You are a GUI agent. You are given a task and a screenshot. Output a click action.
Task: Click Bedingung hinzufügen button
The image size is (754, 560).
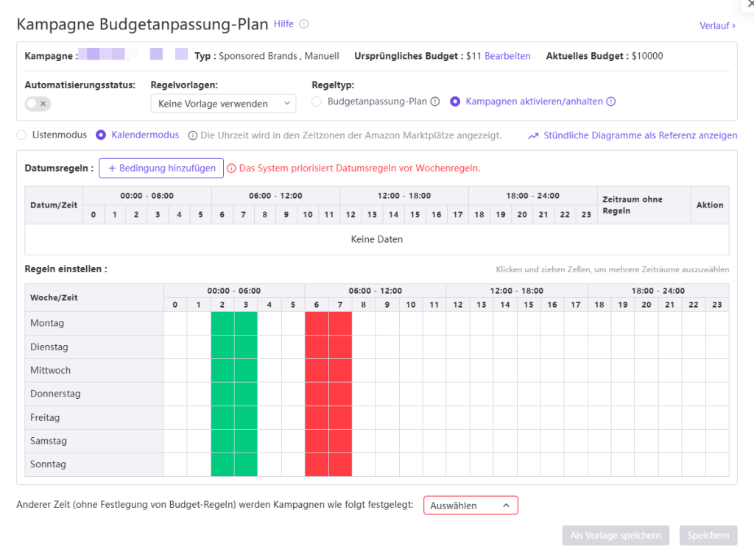point(161,169)
